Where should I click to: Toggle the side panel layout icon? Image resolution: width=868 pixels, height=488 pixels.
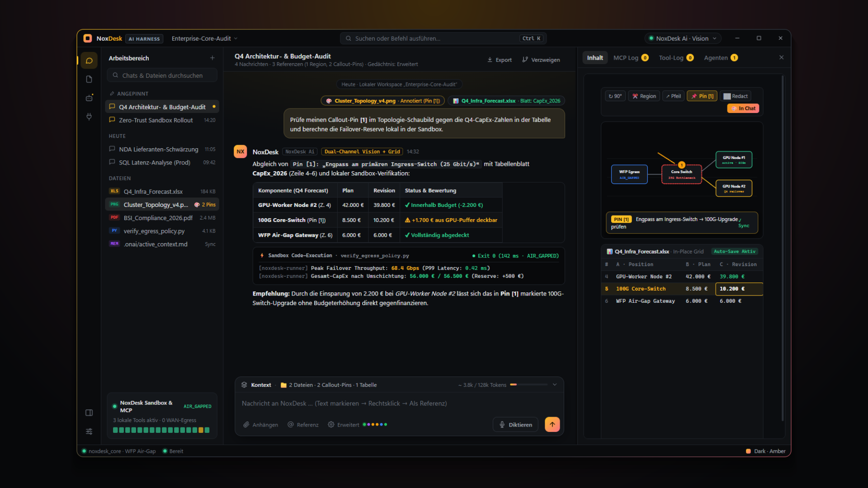[89, 413]
